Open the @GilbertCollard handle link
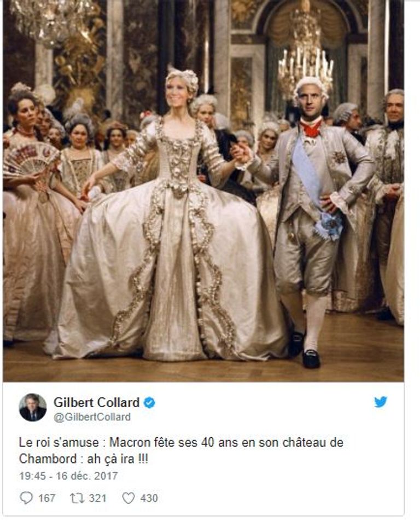420x521 pixels. point(92,417)
